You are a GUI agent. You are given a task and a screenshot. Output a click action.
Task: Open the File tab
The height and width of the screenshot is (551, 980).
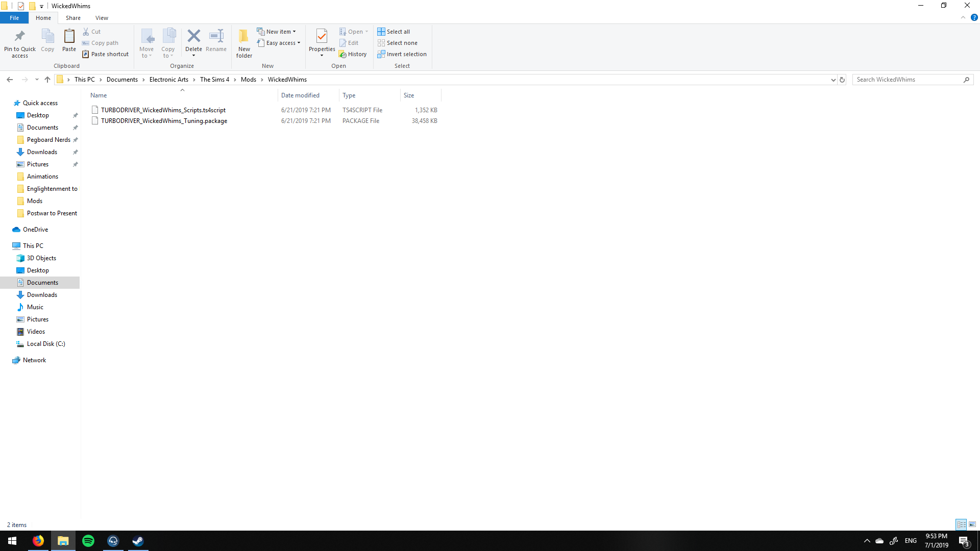[14, 18]
